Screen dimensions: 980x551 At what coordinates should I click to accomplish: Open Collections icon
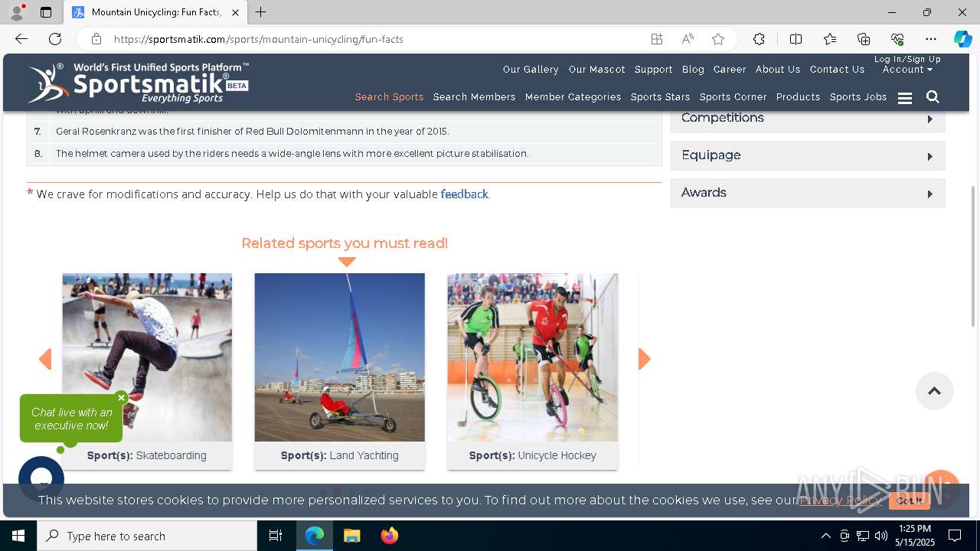(864, 39)
